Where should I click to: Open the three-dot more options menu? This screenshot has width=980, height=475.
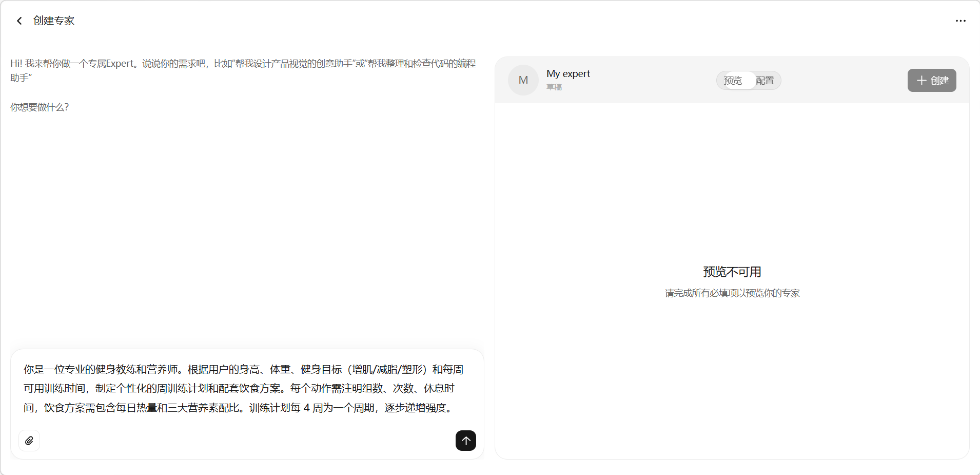click(961, 21)
